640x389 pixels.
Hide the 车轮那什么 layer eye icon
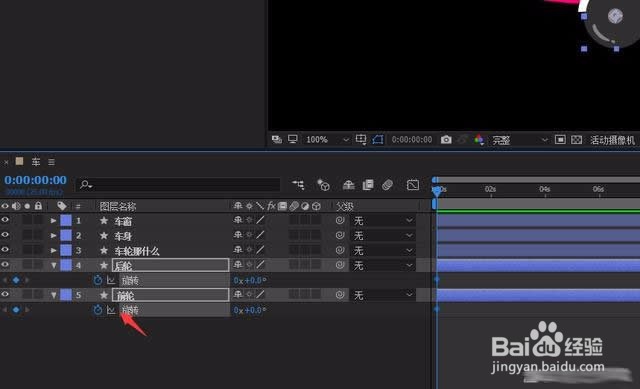point(5,249)
